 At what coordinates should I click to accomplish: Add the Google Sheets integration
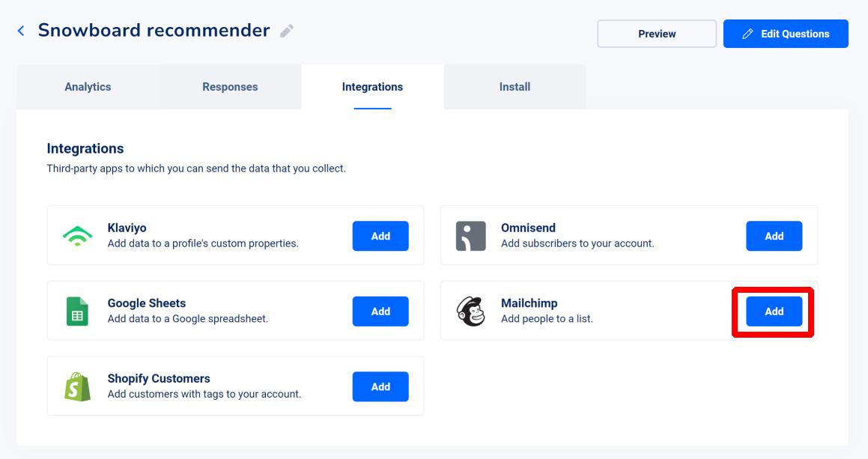[x=380, y=311]
